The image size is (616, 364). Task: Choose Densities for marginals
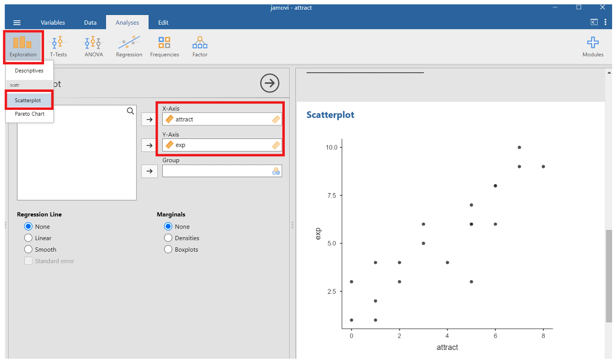pos(168,238)
